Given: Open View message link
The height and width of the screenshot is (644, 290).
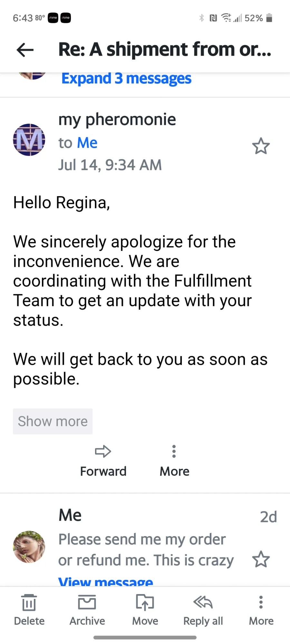Looking at the screenshot, I should (106, 581).
